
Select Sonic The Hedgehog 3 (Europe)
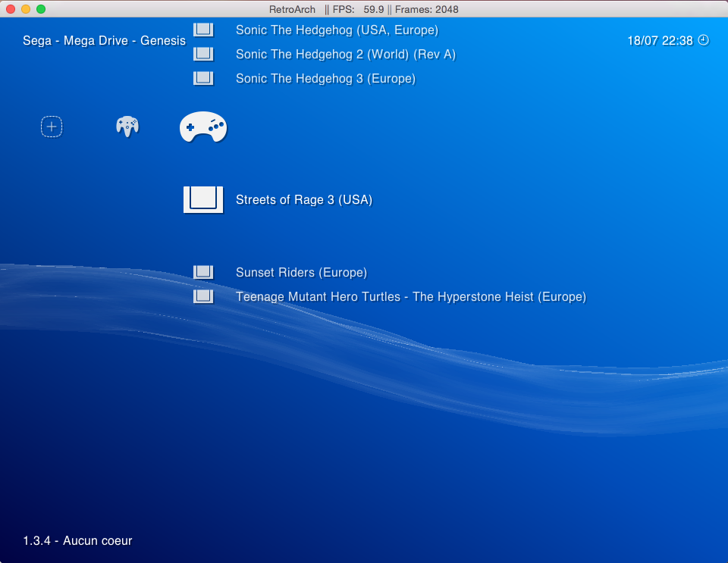pyautogui.click(x=325, y=78)
